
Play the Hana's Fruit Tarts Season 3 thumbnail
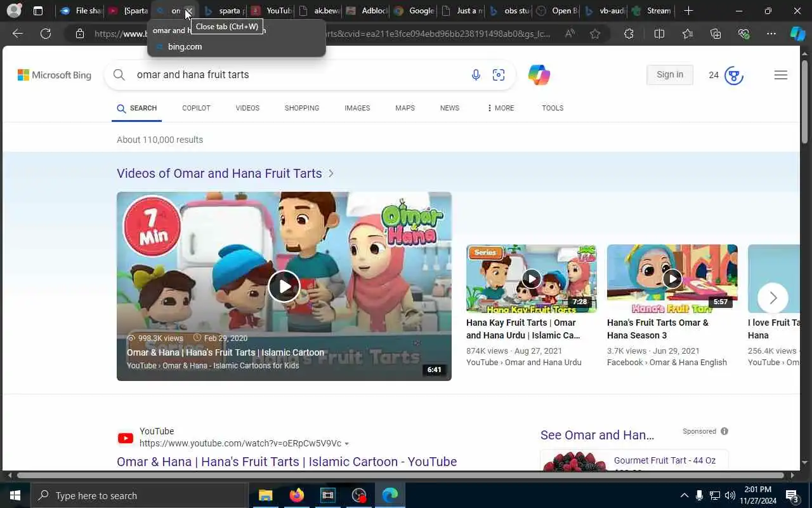point(672,278)
